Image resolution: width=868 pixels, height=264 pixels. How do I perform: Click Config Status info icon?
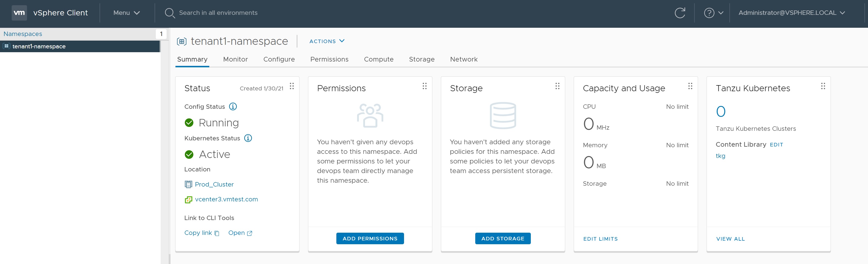[233, 106]
